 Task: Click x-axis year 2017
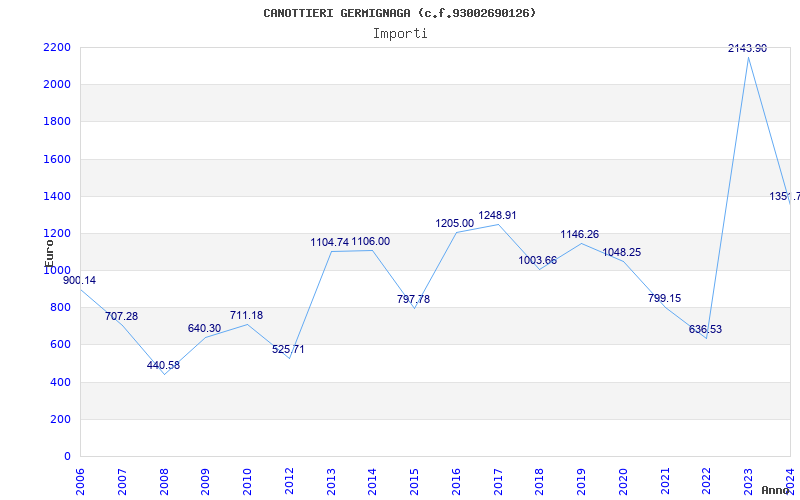click(498, 481)
